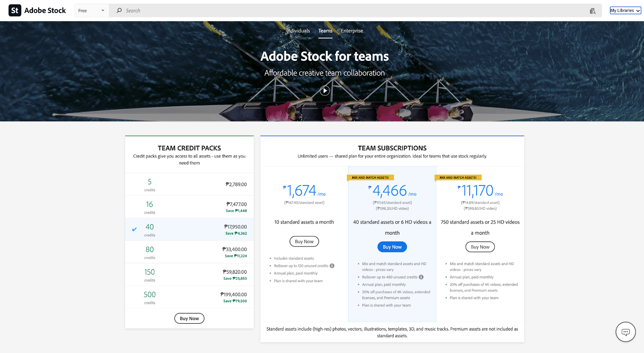
Task: Select the 5 credits pack
Action: [x=189, y=184]
